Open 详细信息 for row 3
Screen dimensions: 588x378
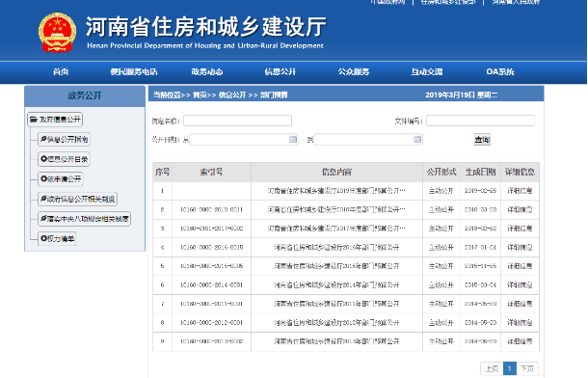pyautogui.click(x=520, y=229)
